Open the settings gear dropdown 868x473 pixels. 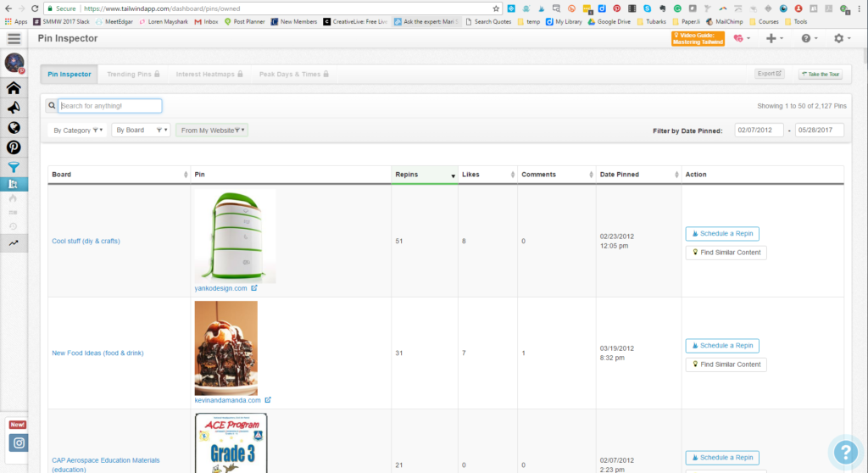842,39
